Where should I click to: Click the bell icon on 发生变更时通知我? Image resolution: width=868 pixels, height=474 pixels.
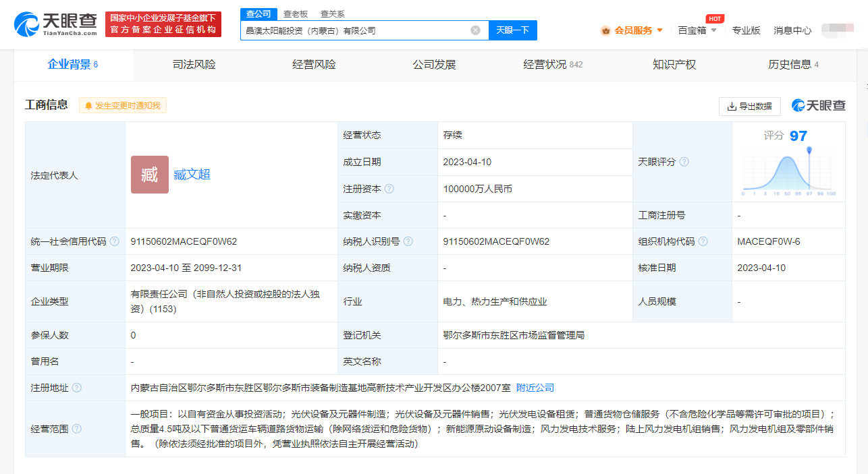pyautogui.click(x=87, y=106)
